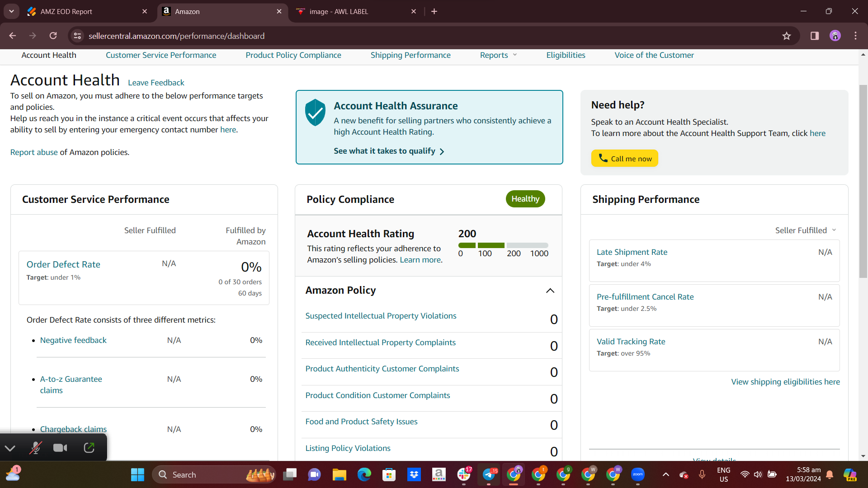Unmute the microphone in meeting toolbar
Viewport: 868px width, 488px height.
[35, 448]
